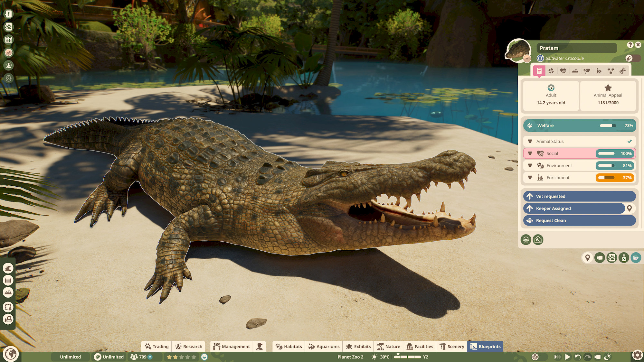Click the animal camera view icon
Viewport: 644px width, 362px height.
click(x=600, y=258)
